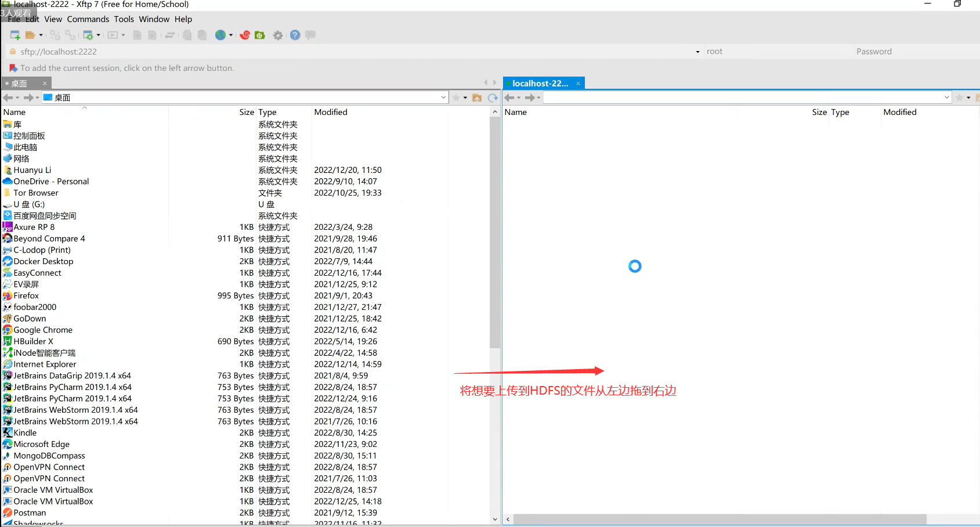Select the MongoDBCompass shortcut
This screenshot has width=980, height=527.
44,456
